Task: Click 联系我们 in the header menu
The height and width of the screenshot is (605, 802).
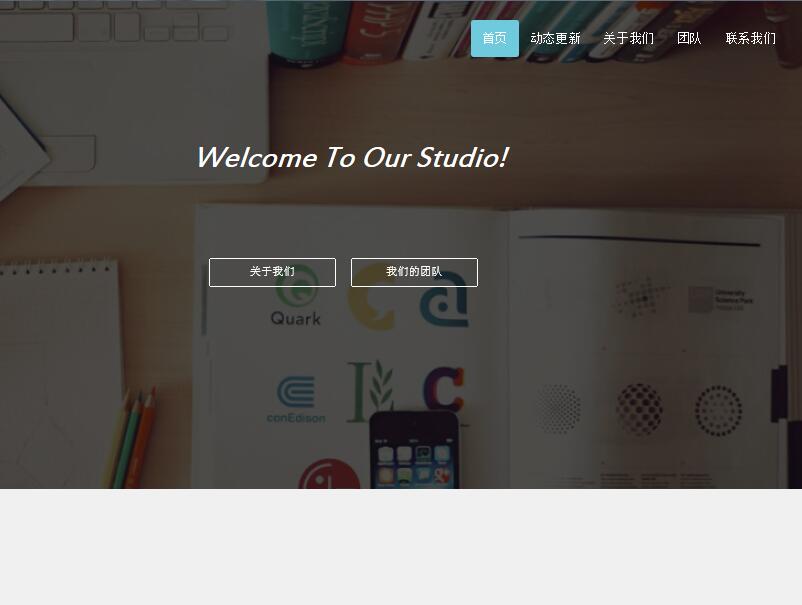Action: [x=750, y=38]
